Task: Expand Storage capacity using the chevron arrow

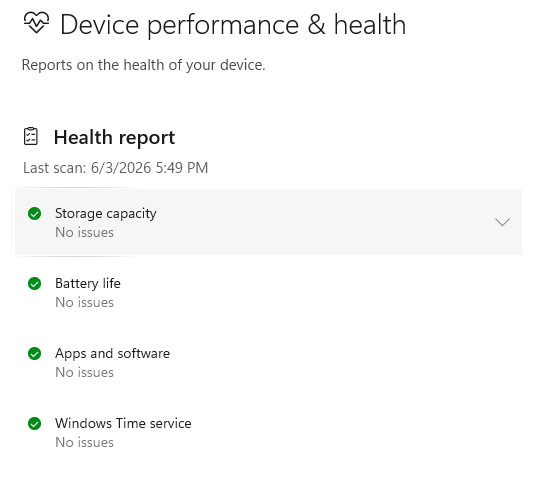Action: pyautogui.click(x=502, y=222)
